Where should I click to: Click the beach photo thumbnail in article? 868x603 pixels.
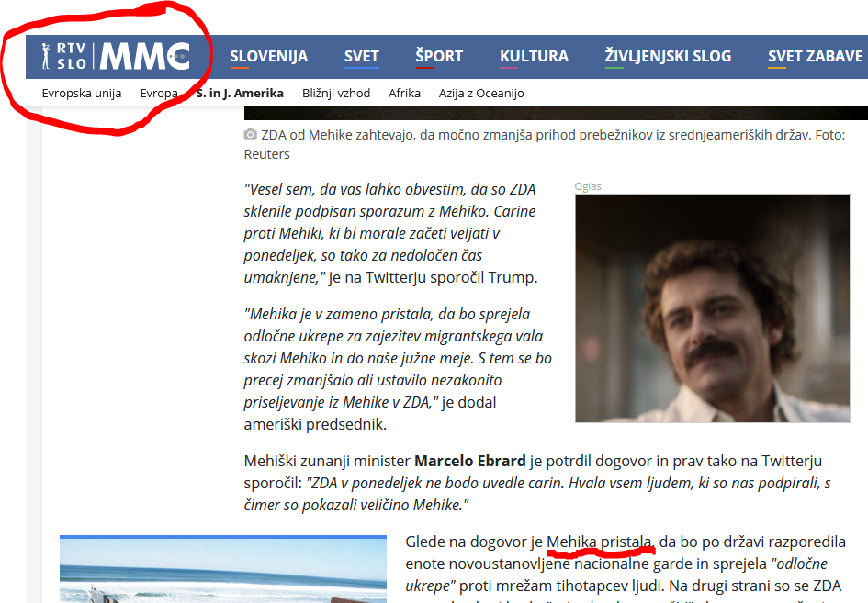pyautogui.click(x=223, y=570)
